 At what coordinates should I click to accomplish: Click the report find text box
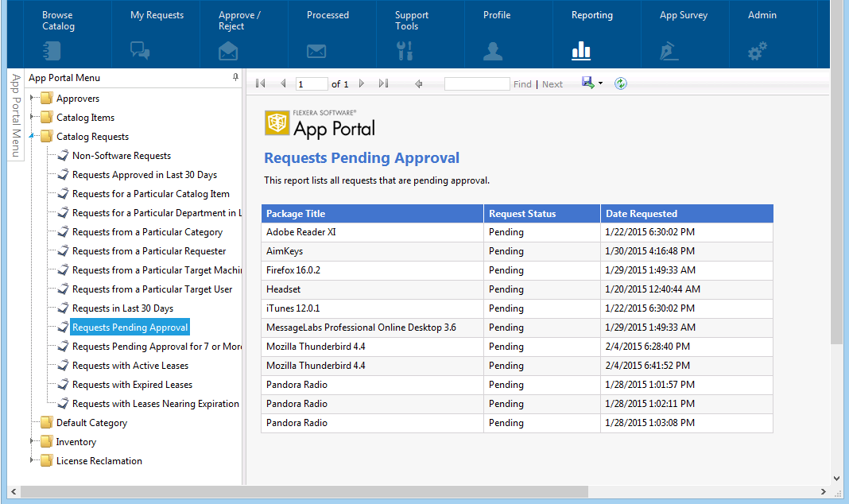[477, 83]
